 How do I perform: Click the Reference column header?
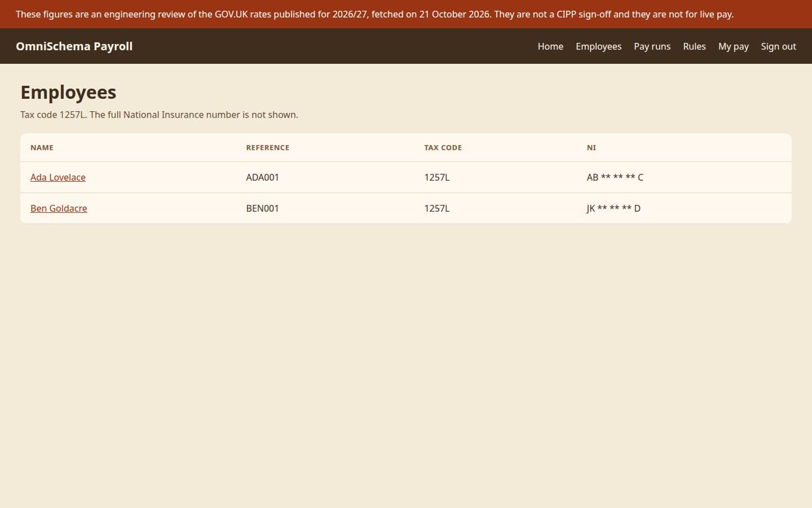(267, 147)
